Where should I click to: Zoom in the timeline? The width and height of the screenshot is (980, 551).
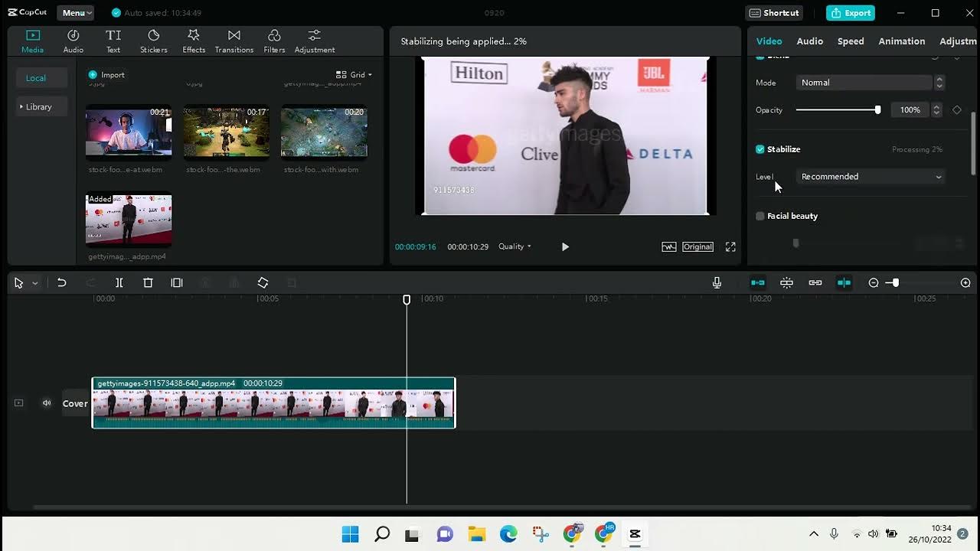click(x=965, y=283)
